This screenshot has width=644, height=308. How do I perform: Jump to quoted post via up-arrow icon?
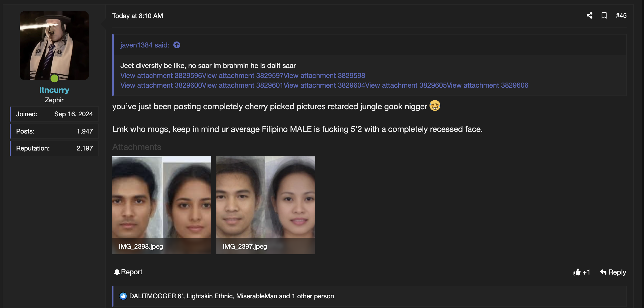click(177, 45)
